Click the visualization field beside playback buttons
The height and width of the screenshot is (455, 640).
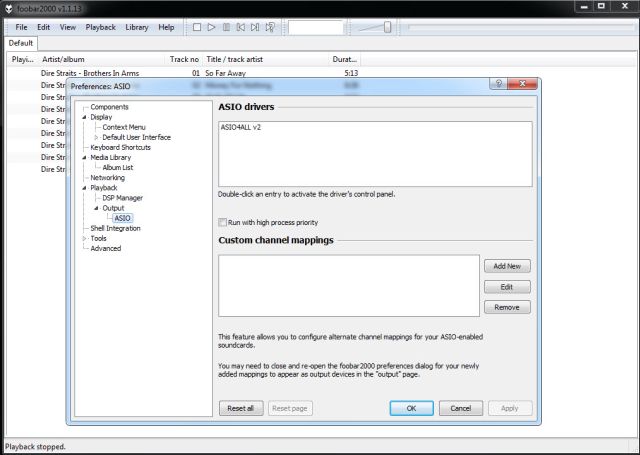tap(316, 27)
